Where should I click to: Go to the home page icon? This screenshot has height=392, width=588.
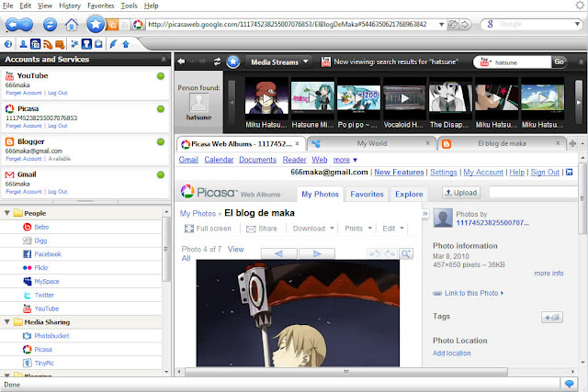72,25
